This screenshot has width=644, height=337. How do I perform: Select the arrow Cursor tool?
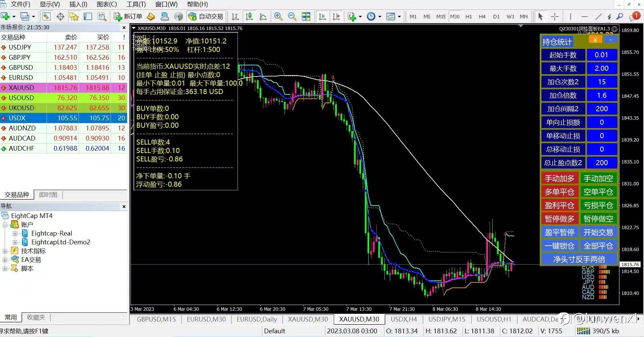pos(540,16)
